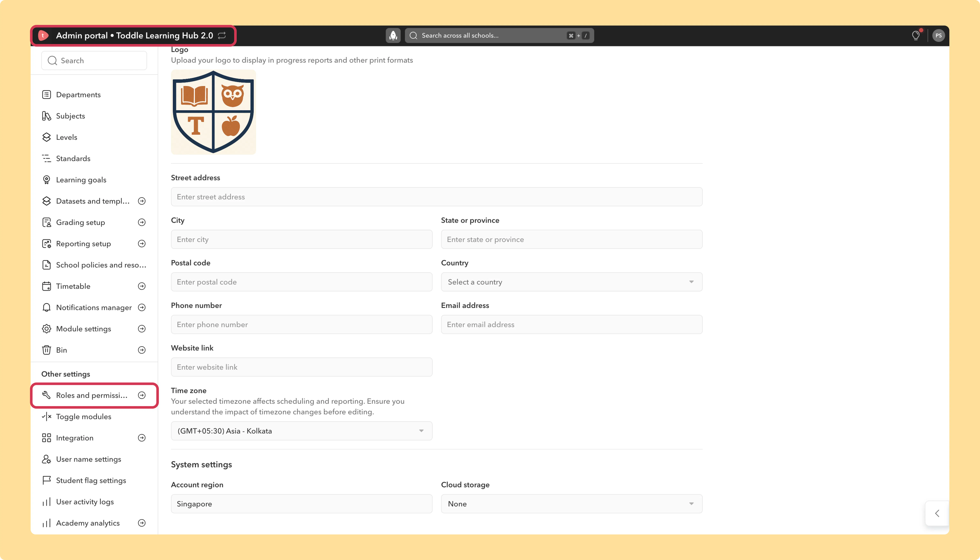980x560 pixels.
Task: Open the Time zone dropdown
Action: point(302,431)
